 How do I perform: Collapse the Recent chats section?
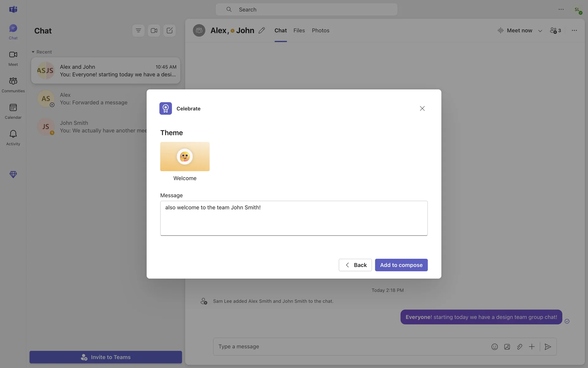tap(33, 52)
